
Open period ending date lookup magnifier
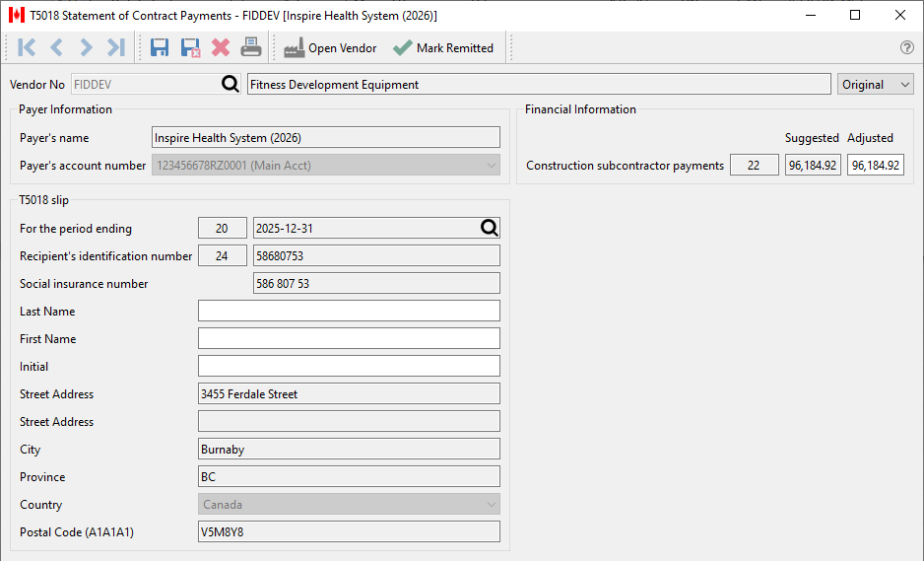tap(490, 228)
